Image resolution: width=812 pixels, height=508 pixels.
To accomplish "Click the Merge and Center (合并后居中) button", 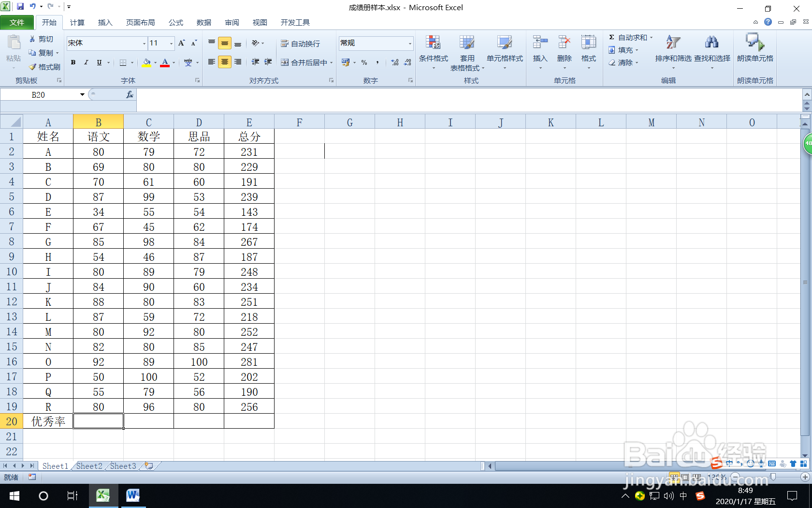I will click(304, 62).
